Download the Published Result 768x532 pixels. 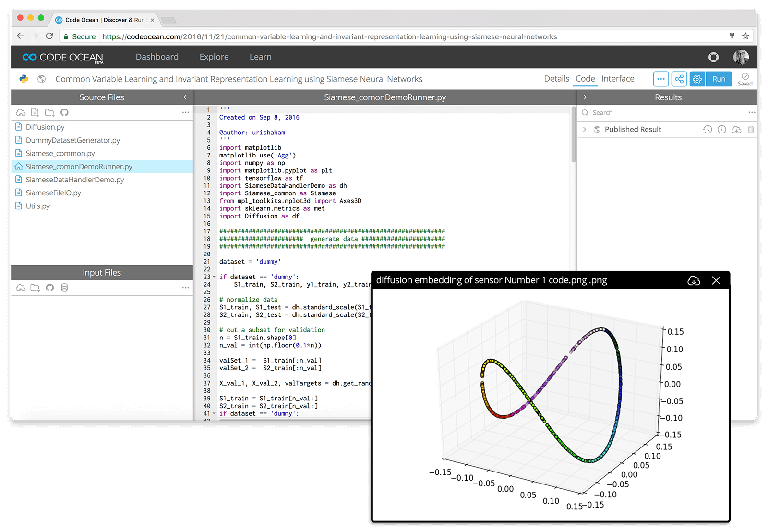(x=736, y=129)
